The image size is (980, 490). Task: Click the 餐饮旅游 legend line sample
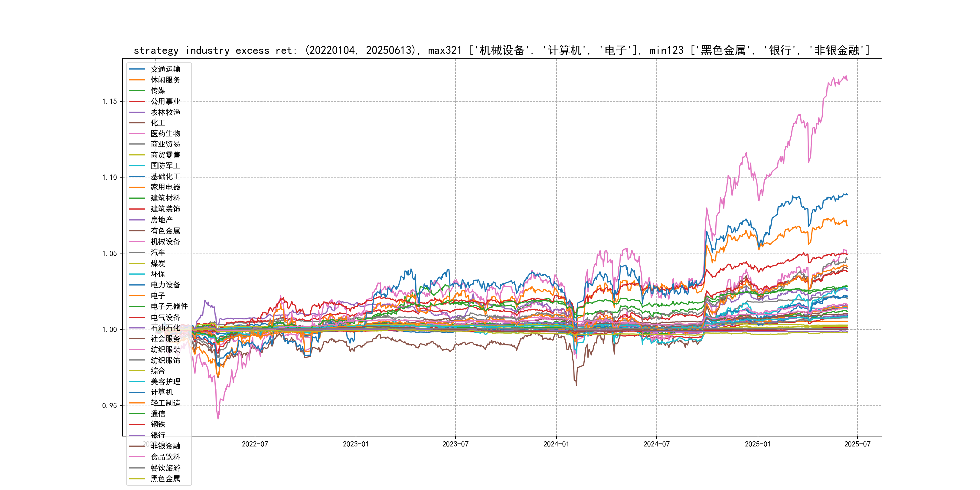[x=137, y=468]
